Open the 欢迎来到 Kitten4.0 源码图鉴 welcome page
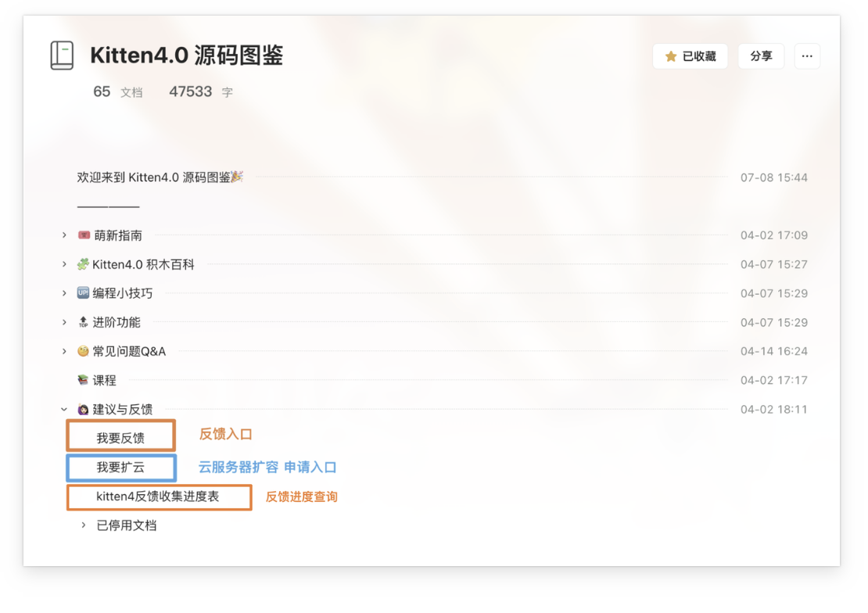The width and height of the screenshot is (868, 613). pos(160,177)
